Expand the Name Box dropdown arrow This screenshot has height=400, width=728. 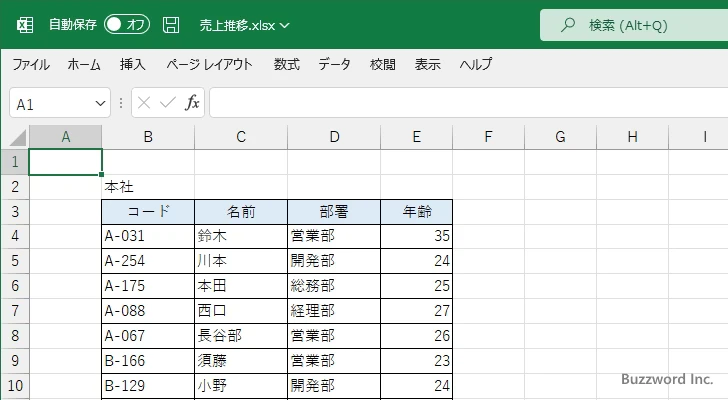[100, 103]
